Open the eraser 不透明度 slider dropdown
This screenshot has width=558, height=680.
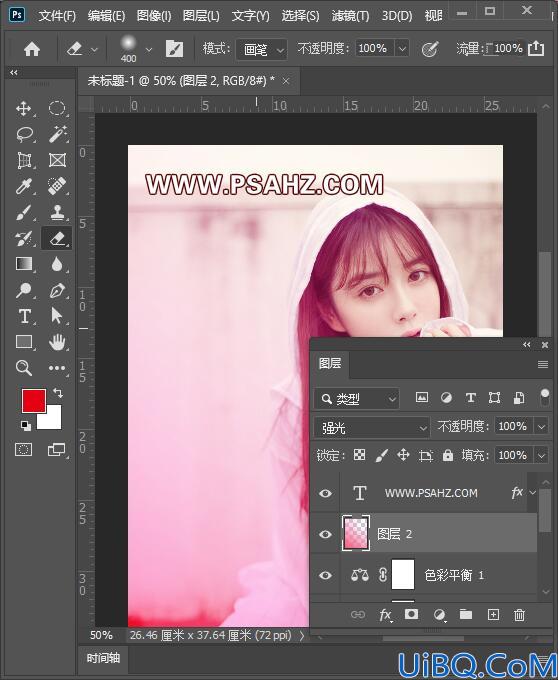[x=402, y=49]
